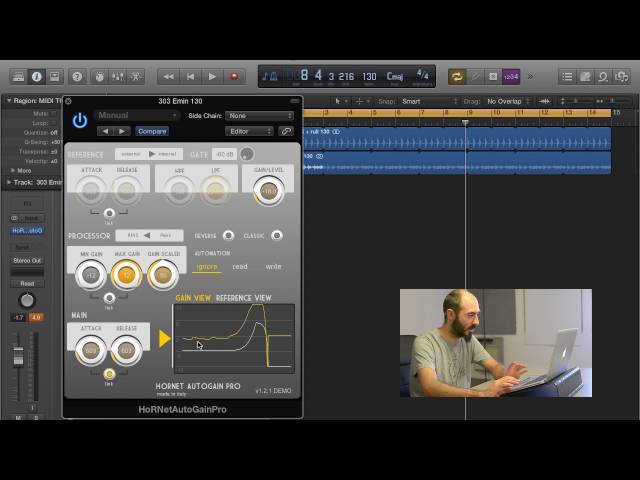Click the Gain Scale knob
Image resolution: width=640 pixels, height=480 pixels.
tap(163, 275)
